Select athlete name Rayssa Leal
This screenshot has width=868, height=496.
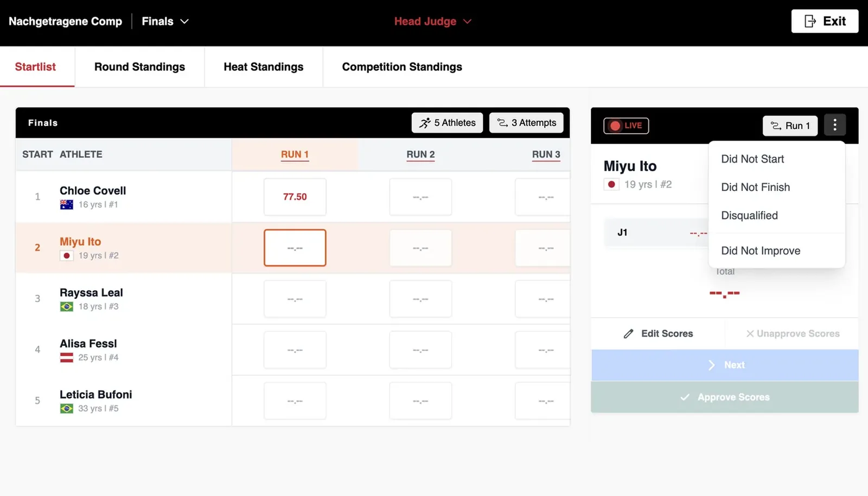point(91,293)
